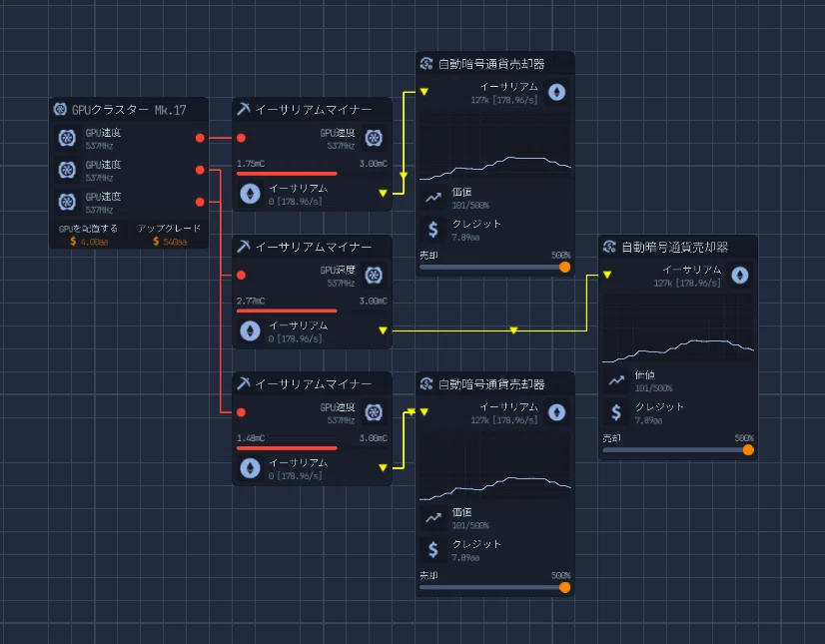The height and width of the screenshot is (644, 825).
Task: Click yellow output port of the 1.48mC miner
Action: (x=384, y=467)
